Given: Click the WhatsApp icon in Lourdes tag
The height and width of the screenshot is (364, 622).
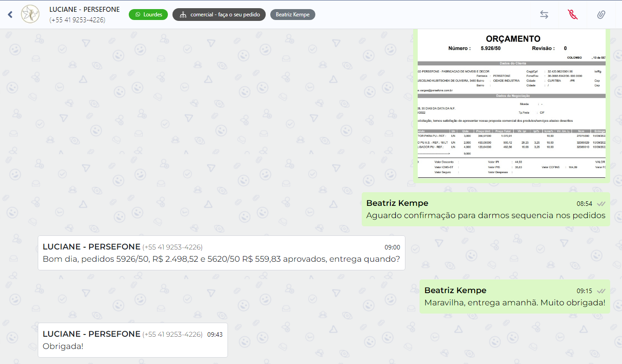Looking at the screenshot, I should pos(138,15).
